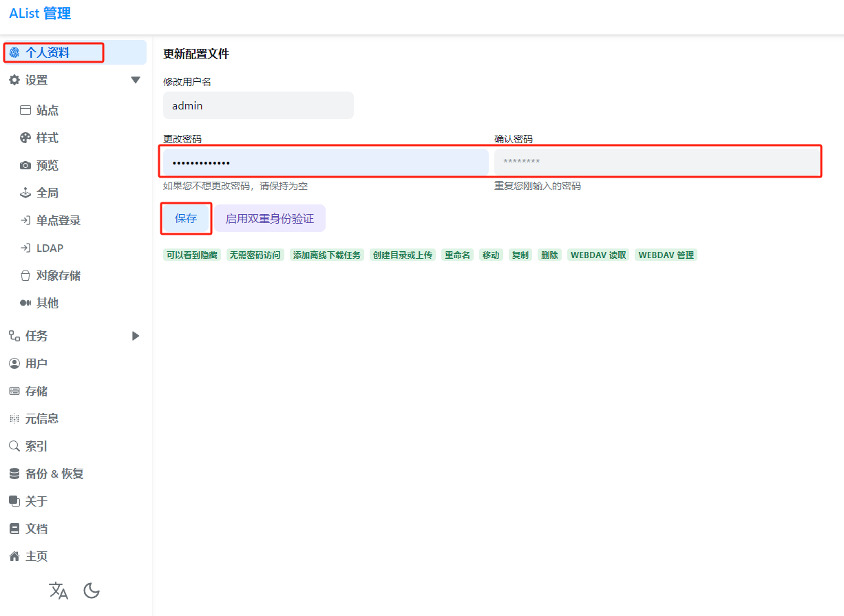Click the 修改用户名 admin field
The image size is (844, 616).
(258, 106)
